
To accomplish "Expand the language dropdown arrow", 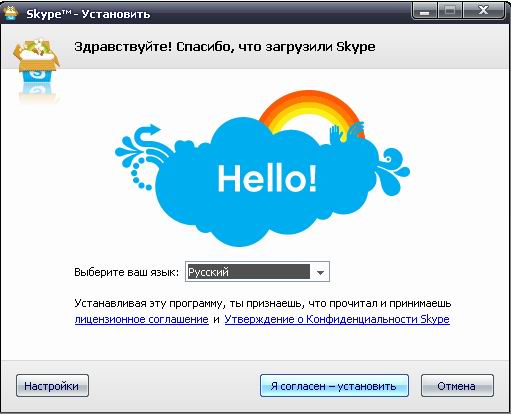I will pyautogui.click(x=320, y=272).
